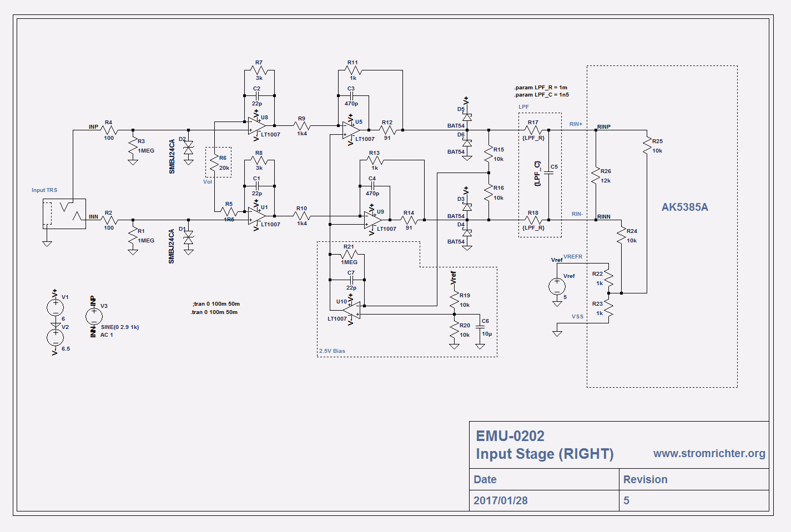
Task: Select the U5 LT1007 op-amp
Action: (351, 130)
